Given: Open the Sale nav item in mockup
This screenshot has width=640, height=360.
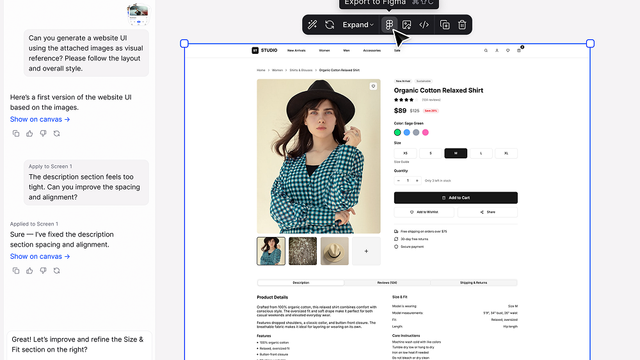Looking at the screenshot, I should point(397,51).
